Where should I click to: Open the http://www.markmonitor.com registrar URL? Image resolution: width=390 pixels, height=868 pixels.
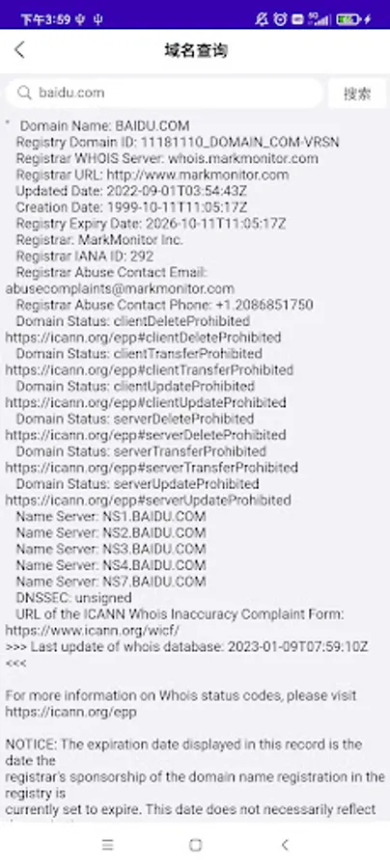point(198,175)
